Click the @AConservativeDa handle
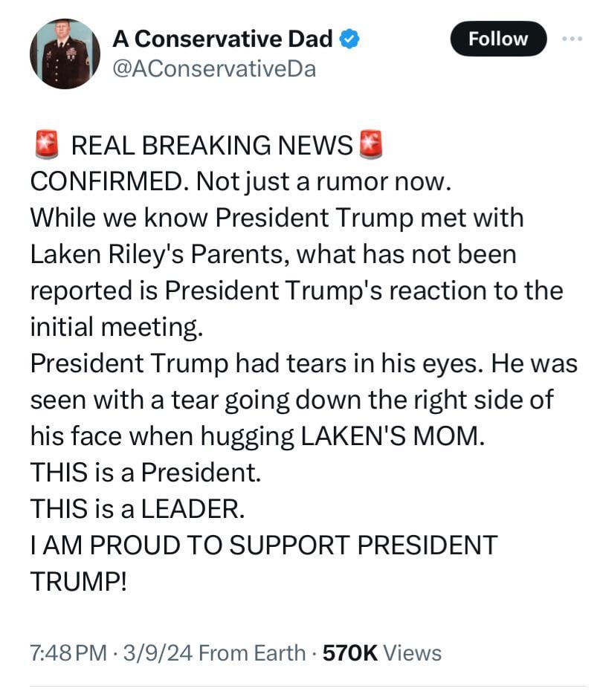606x700 pixels. [x=214, y=69]
